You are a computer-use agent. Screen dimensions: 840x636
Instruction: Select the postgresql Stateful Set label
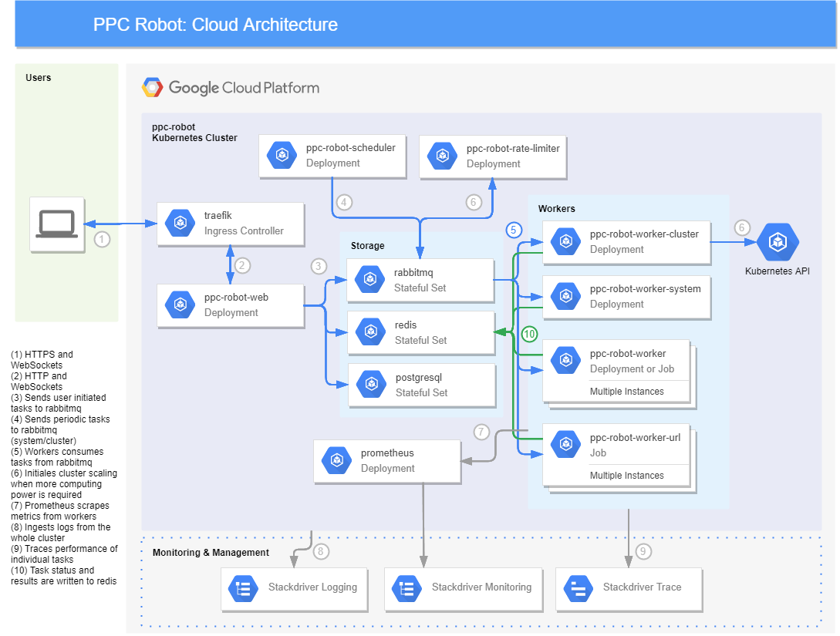[422, 385]
